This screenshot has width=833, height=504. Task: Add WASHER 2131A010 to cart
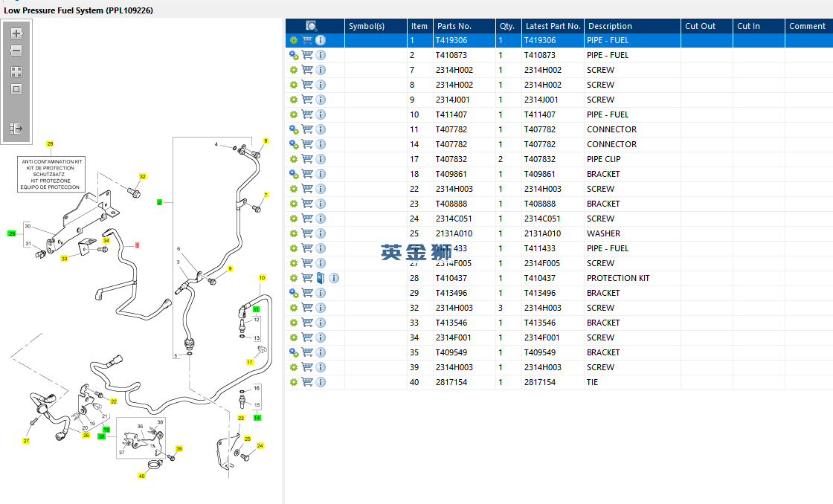point(307,233)
